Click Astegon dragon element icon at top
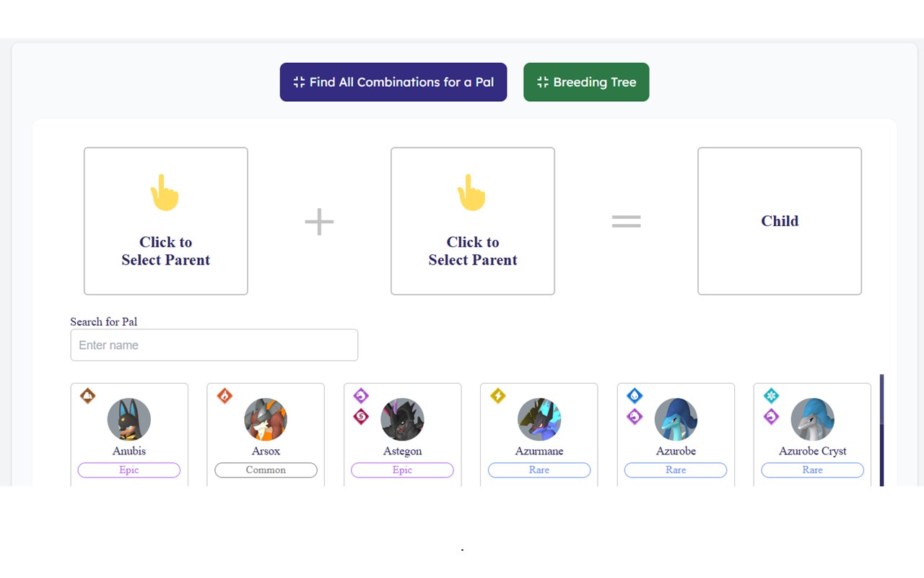Viewport: 924px width, 578px height. (x=361, y=396)
